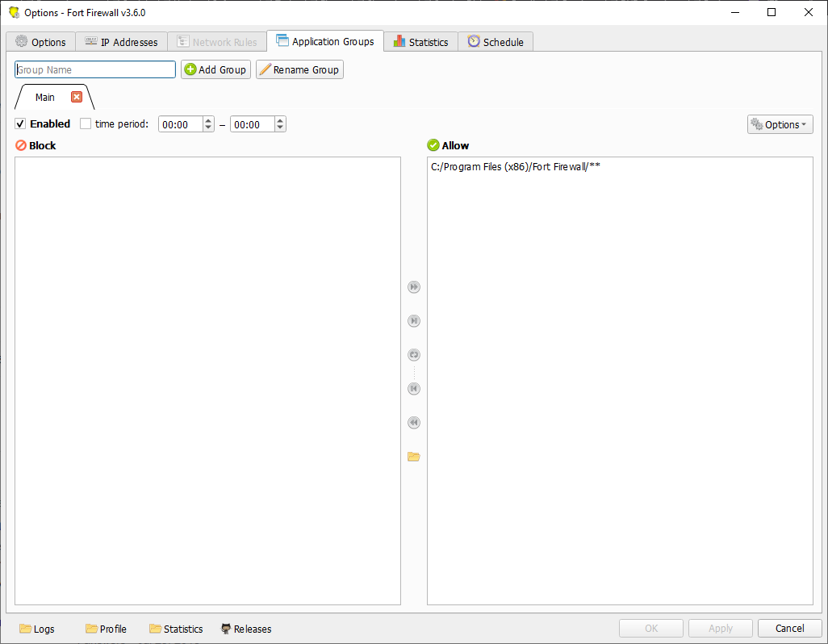Screen dimensions: 828x644
Task: Click the move-selected-right arrow icon
Action: tap(414, 321)
